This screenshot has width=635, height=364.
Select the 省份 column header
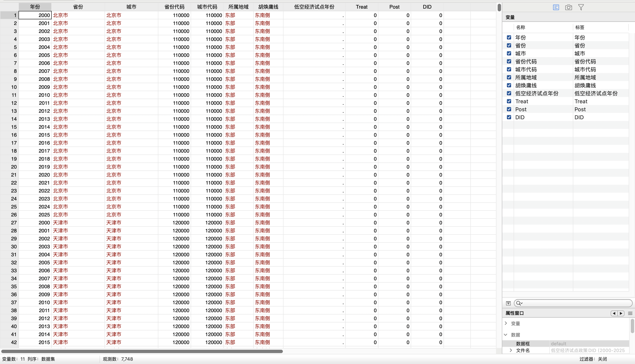[x=78, y=7]
